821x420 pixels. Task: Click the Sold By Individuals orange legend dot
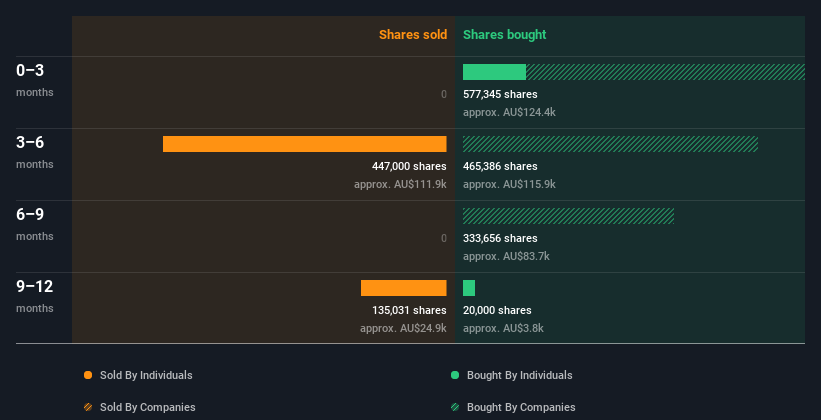88,375
